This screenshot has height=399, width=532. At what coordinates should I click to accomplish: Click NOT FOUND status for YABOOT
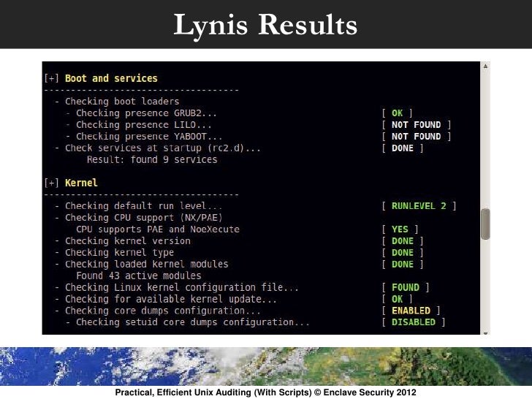click(x=417, y=137)
